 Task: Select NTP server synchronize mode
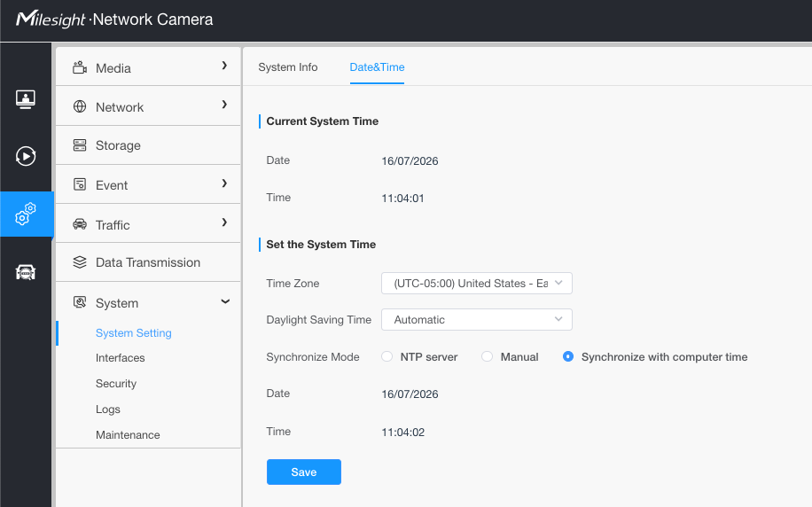[x=386, y=356]
